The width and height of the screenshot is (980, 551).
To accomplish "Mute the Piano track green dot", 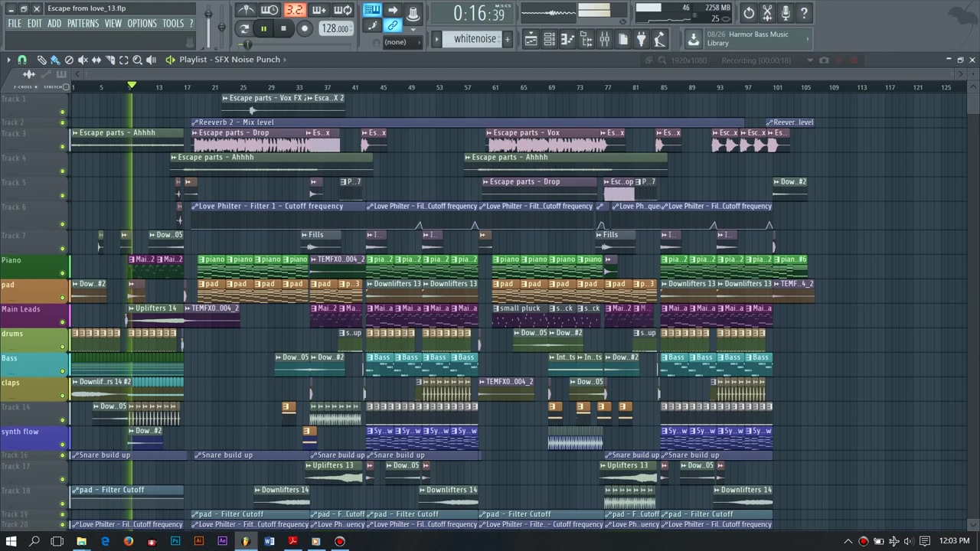I will coord(63,272).
